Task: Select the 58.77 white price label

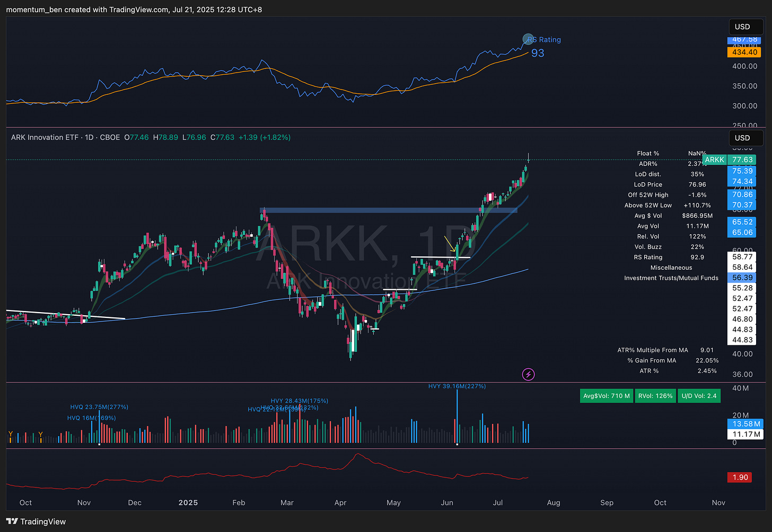Action: pyautogui.click(x=742, y=257)
